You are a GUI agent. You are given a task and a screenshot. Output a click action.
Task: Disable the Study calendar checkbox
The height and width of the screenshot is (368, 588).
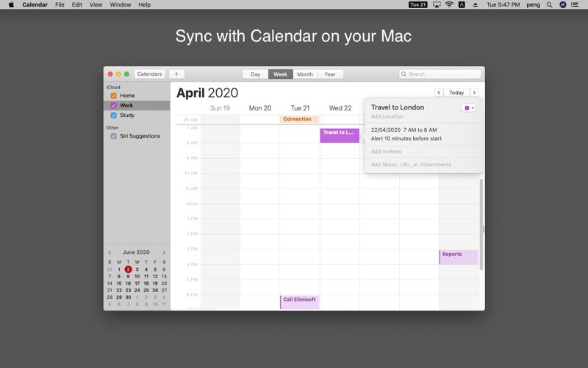113,115
